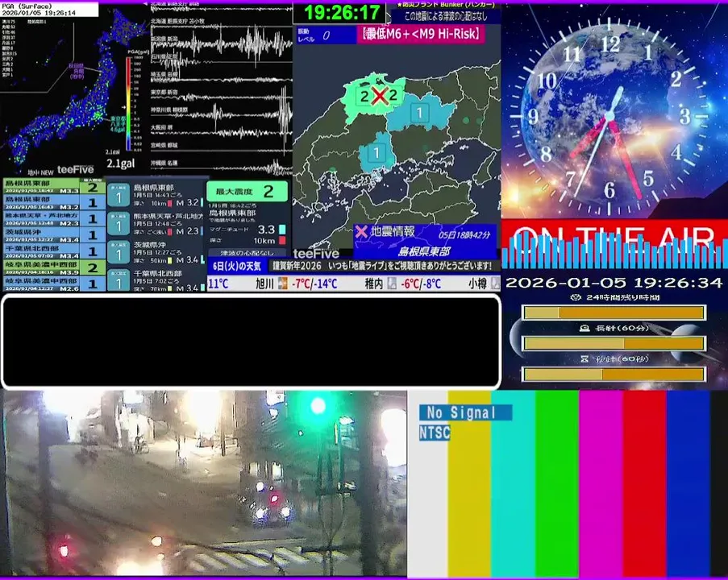Click the red X epicenter marker on map
Screen dimensions: 728x580
380,97
